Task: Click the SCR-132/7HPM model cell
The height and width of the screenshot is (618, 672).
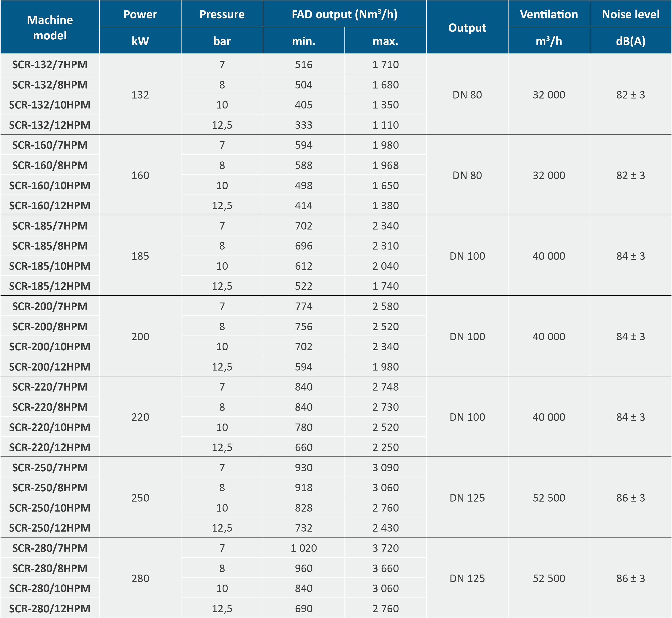Action: [50, 64]
